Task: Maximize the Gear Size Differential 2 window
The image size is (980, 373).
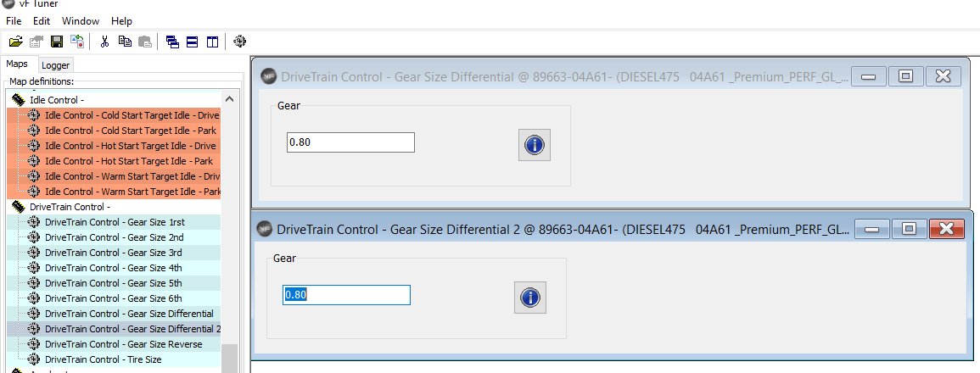Action: coord(910,229)
